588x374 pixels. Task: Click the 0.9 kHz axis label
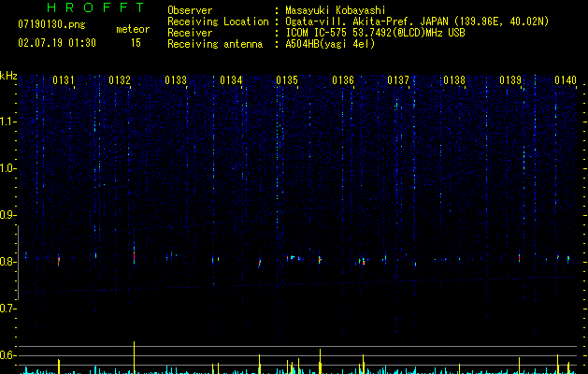[7, 215]
